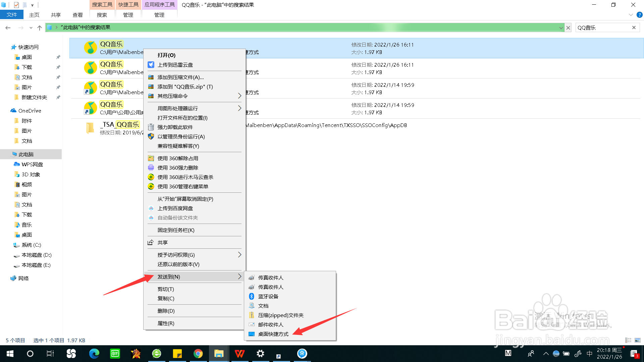The height and width of the screenshot is (362, 644).
Task: Click the add-to-archive icon (添加到压缩文件)
Action: (x=151, y=77)
